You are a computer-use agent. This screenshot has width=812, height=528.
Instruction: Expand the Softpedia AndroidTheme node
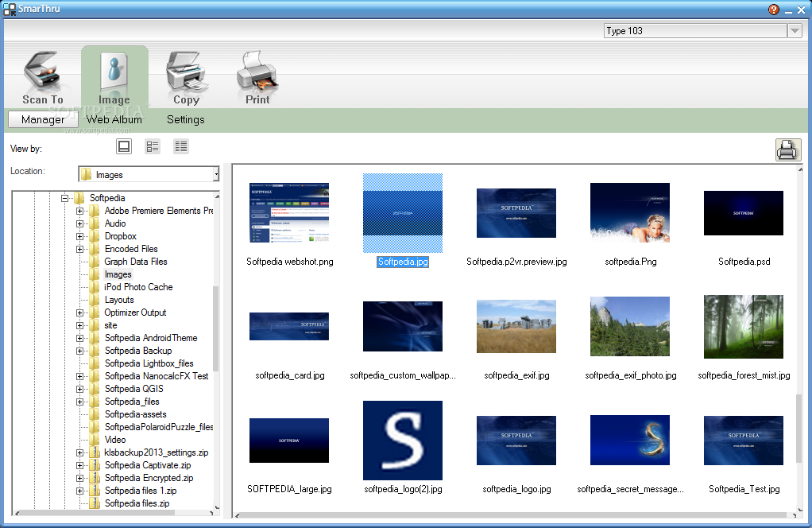pyautogui.click(x=79, y=339)
